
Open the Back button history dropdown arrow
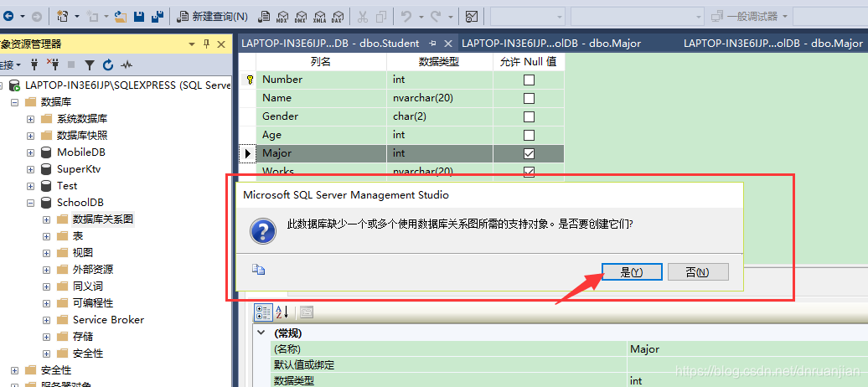(x=23, y=17)
